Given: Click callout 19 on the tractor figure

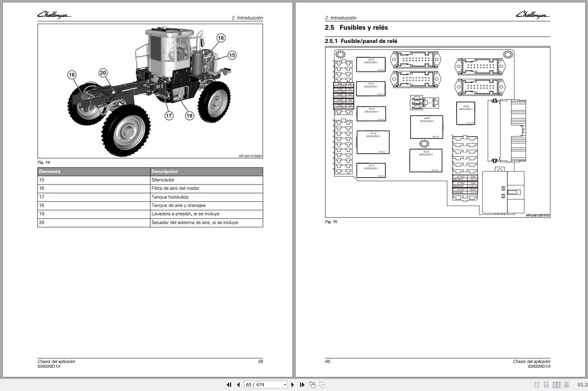Looking at the screenshot, I should (x=189, y=116).
